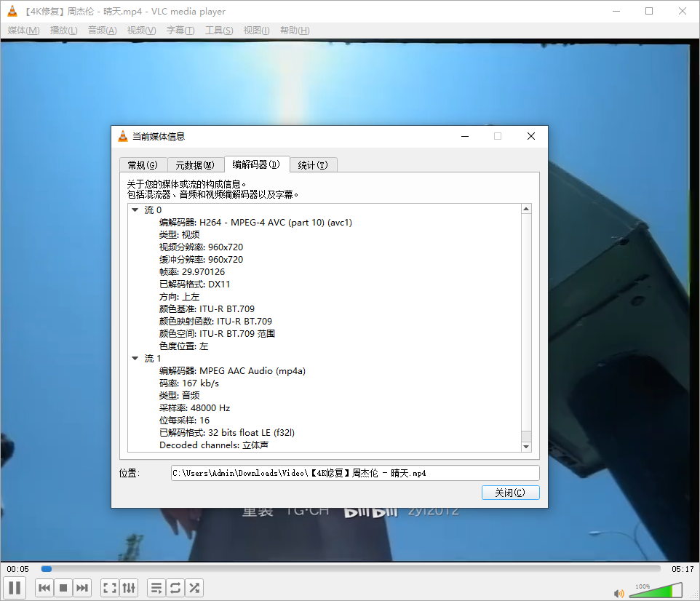Select the 位每采样: 16 row
This screenshot has width=700, height=601.
point(184,421)
